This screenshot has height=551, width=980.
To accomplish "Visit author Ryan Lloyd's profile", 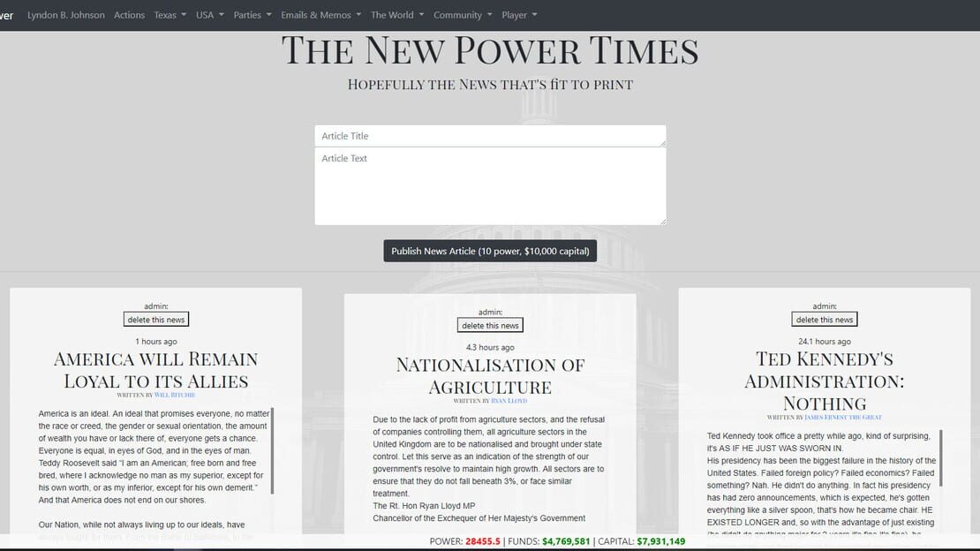I will point(509,401).
